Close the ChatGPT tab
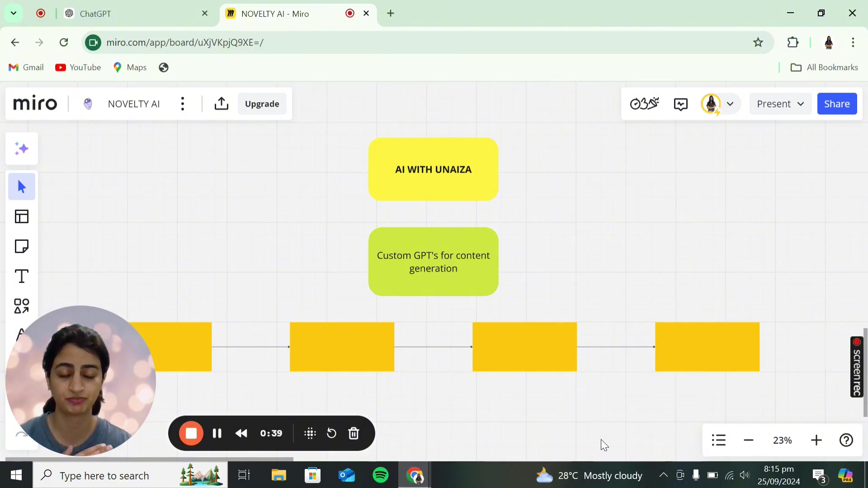868x488 pixels. (x=205, y=14)
